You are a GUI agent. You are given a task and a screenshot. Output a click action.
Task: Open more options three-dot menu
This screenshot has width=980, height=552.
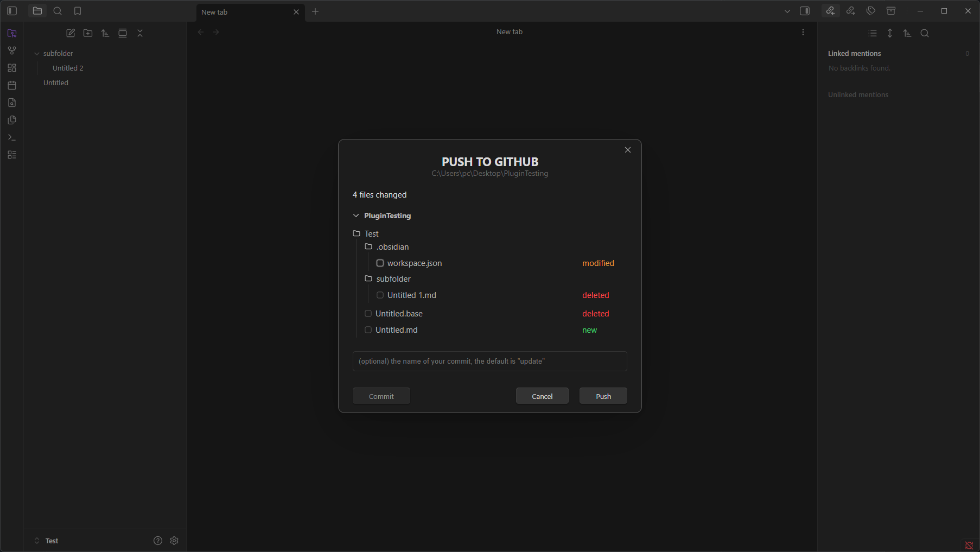click(803, 32)
